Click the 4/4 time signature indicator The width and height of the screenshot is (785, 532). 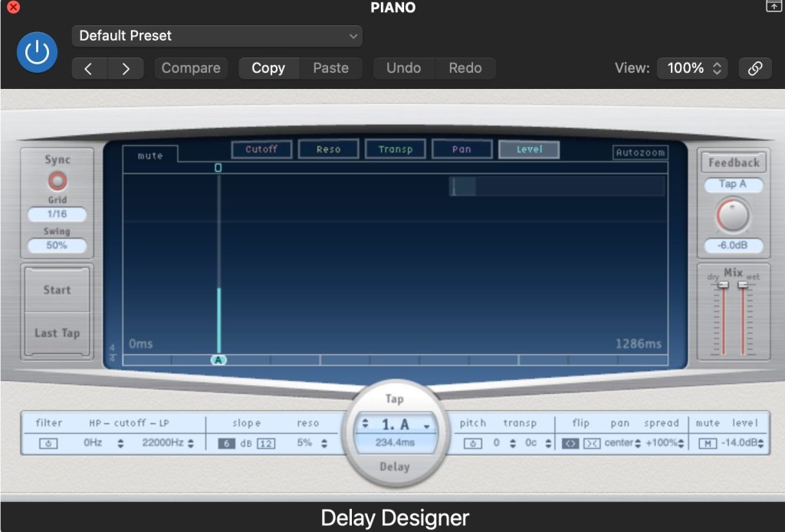[x=112, y=353]
